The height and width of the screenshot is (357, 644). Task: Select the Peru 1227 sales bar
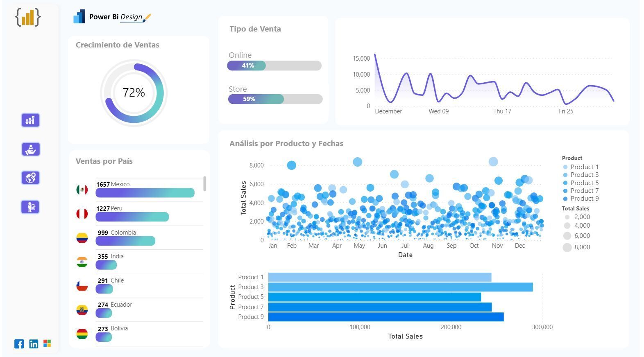tap(132, 217)
